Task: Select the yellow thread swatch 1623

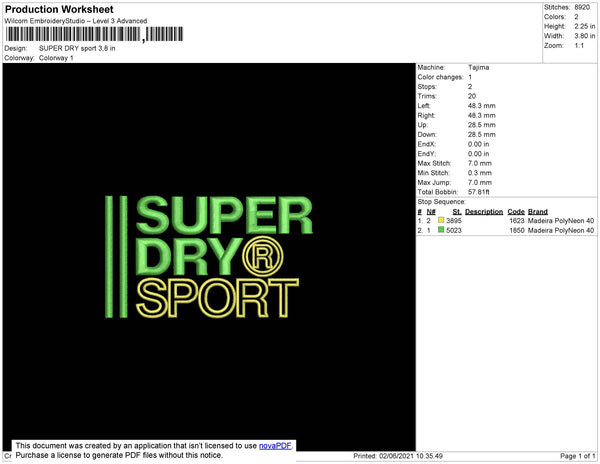Action: [x=441, y=220]
